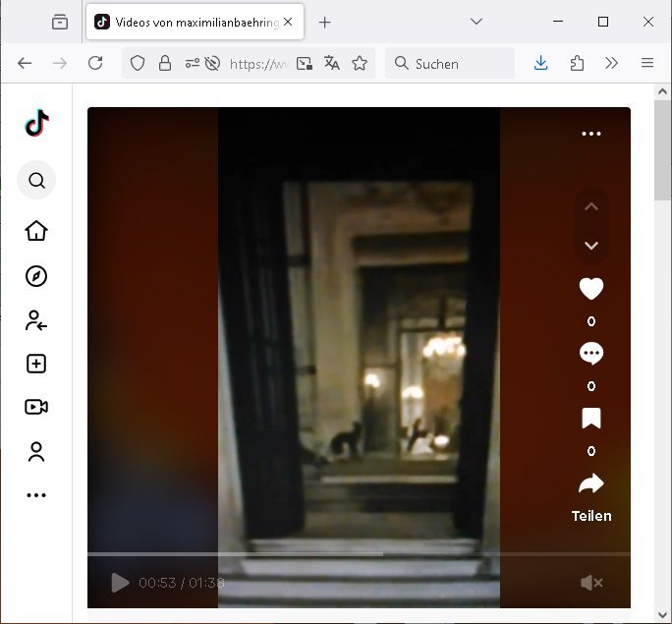This screenshot has height=624, width=672.
Task: Seek on the video progress bar
Action: click(359, 554)
